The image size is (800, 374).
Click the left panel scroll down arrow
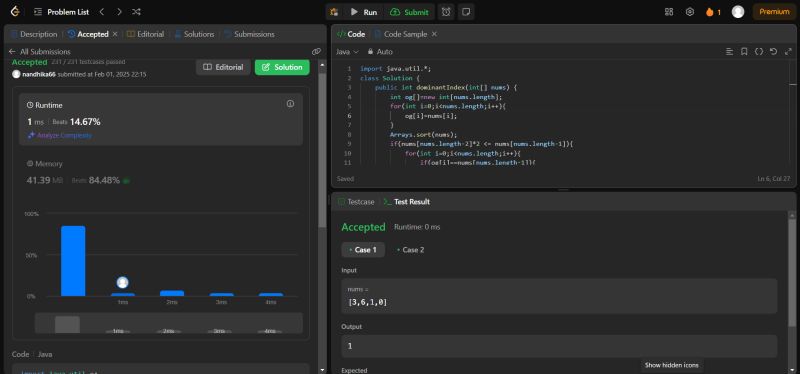click(x=322, y=369)
